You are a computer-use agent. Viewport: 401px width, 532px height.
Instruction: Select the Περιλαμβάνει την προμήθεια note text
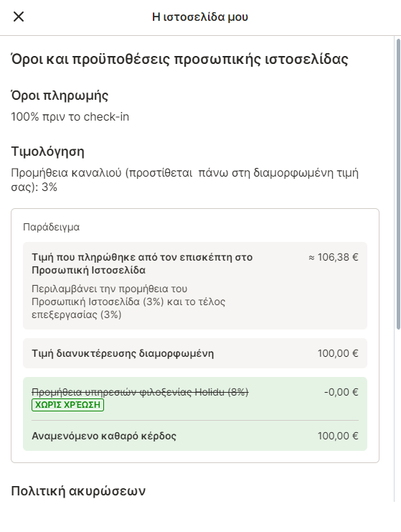(128, 302)
